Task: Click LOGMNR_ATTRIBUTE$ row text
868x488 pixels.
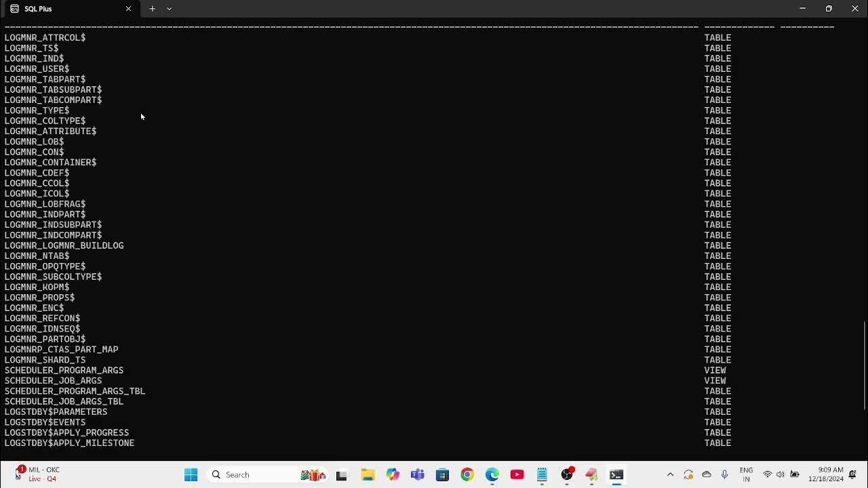Action: click(50, 131)
